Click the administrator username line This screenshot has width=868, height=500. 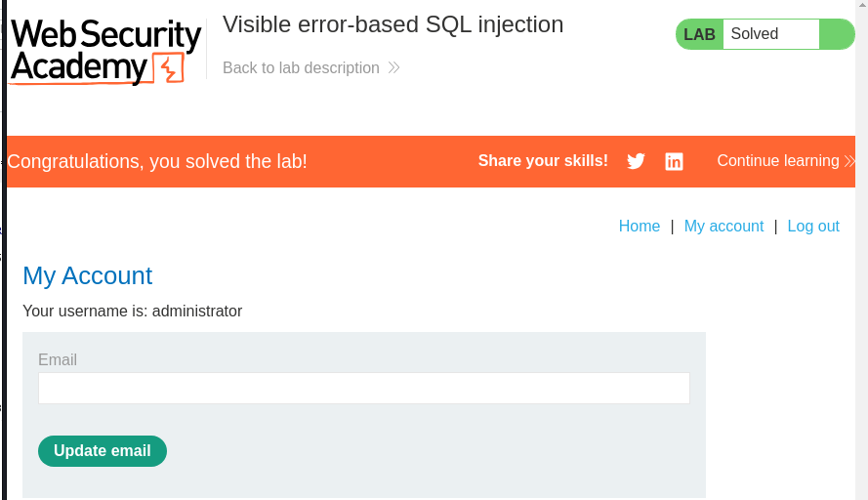click(132, 312)
